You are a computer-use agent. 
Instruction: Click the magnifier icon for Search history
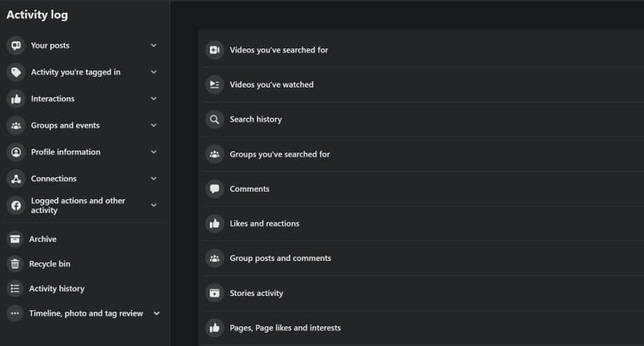(215, 119)
